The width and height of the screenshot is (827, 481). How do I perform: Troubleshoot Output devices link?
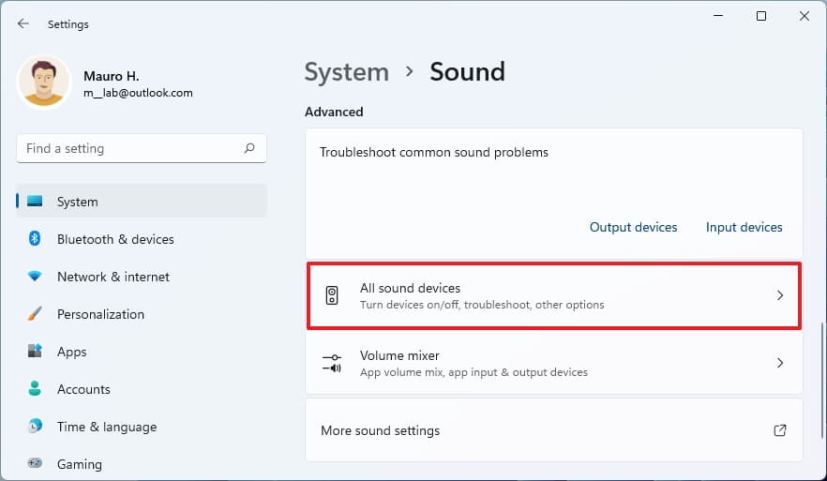633,227
